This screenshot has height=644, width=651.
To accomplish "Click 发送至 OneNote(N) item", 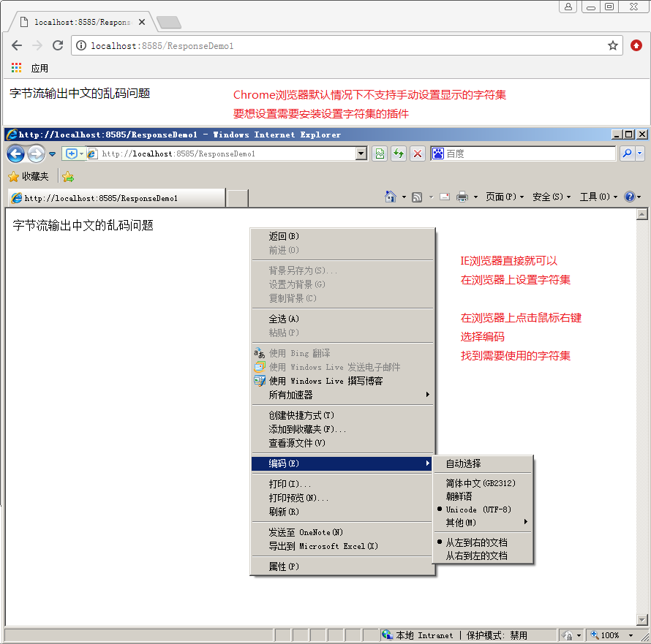I will (x=342, y=532).
